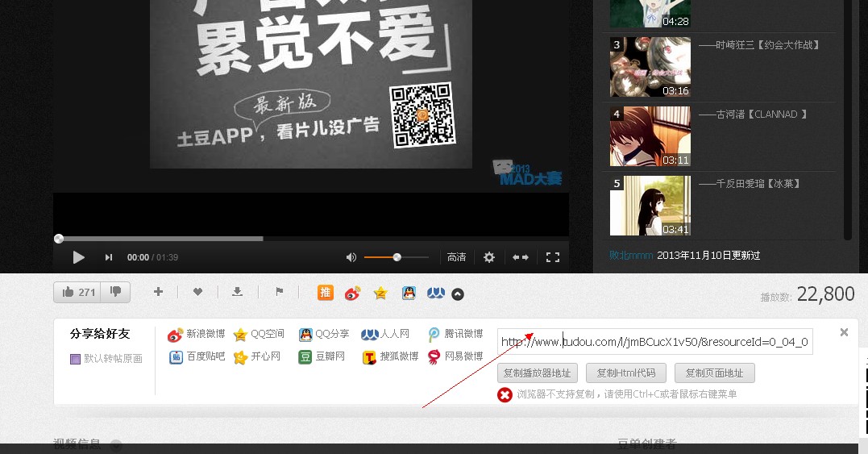Click the video progress bar

coord(311,239)
